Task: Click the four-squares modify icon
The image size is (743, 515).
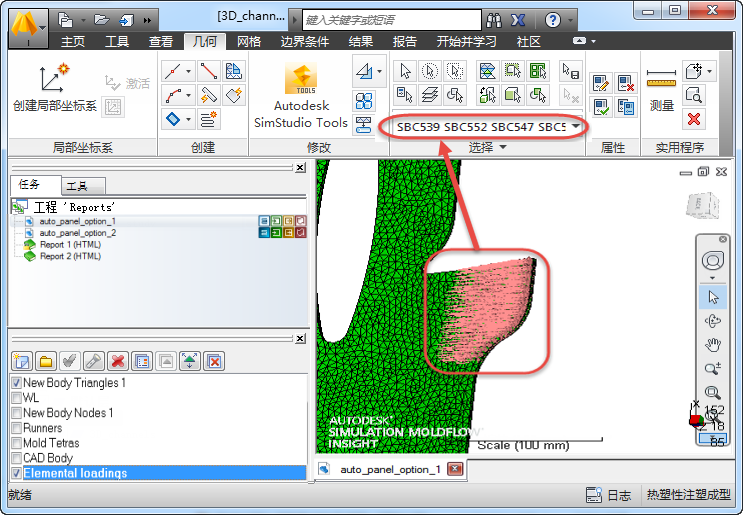Action: 363,101
